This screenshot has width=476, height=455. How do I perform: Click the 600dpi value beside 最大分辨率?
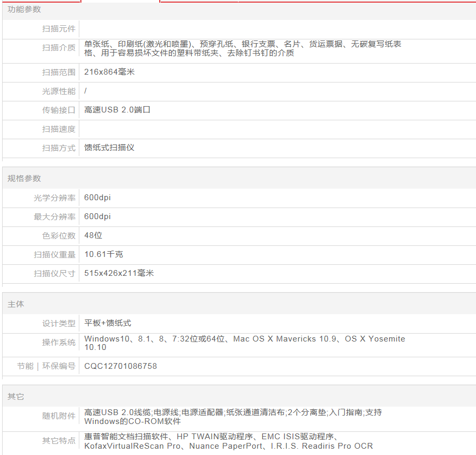(x=98, y=216)
